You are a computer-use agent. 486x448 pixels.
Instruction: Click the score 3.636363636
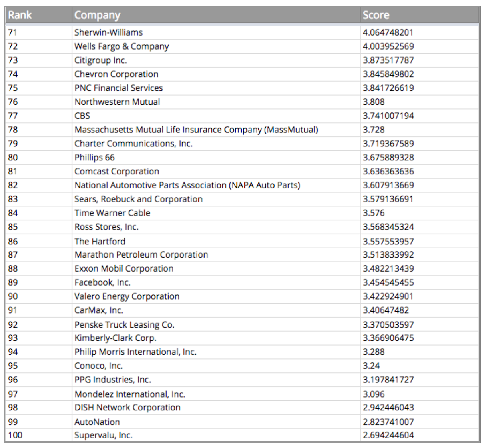388,171
